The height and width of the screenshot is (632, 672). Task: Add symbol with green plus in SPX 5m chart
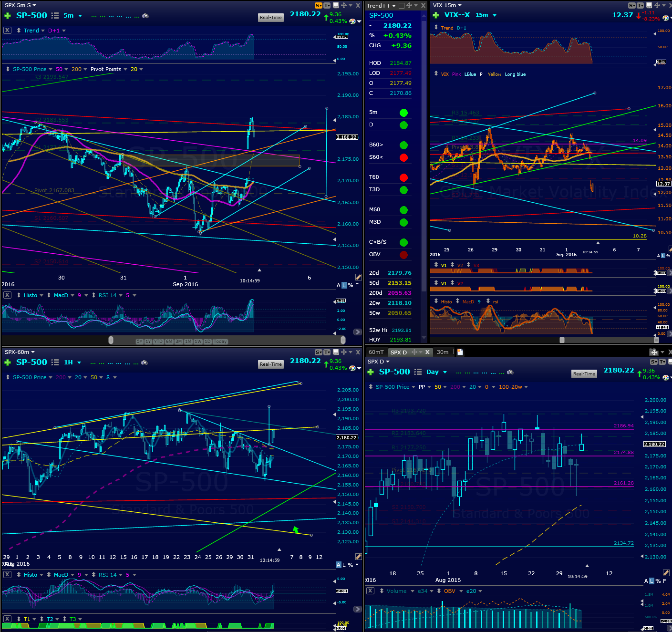pos(7,16)
